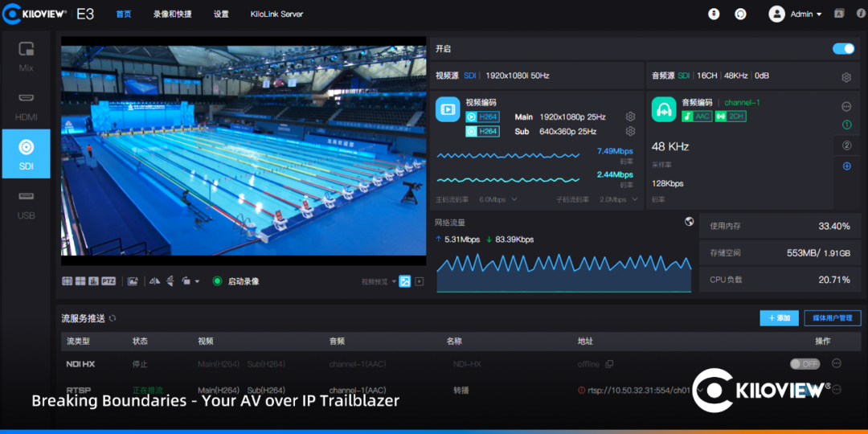This screenshot has height=434, width=868.
Task: Open Main stream encoding settings gear
Action: pyautogui.click(x=630, y=117)
